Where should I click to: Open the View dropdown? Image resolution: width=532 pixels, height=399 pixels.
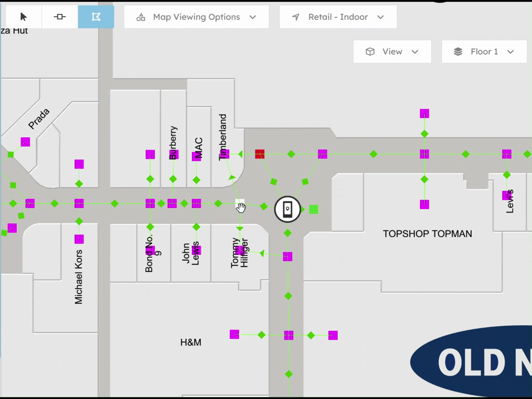click(x=392, y=52)
